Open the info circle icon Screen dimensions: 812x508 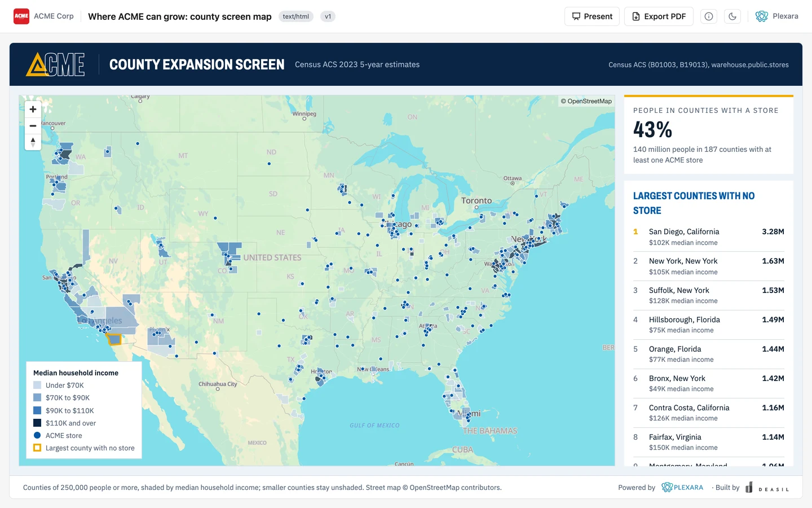(709, 16)
